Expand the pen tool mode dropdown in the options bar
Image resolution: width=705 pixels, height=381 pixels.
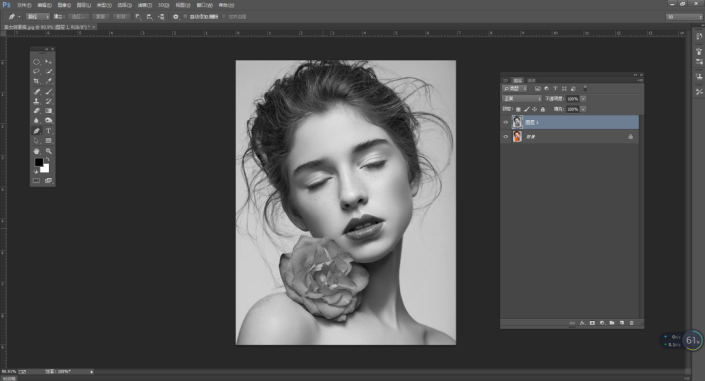[x=38, y=17]
